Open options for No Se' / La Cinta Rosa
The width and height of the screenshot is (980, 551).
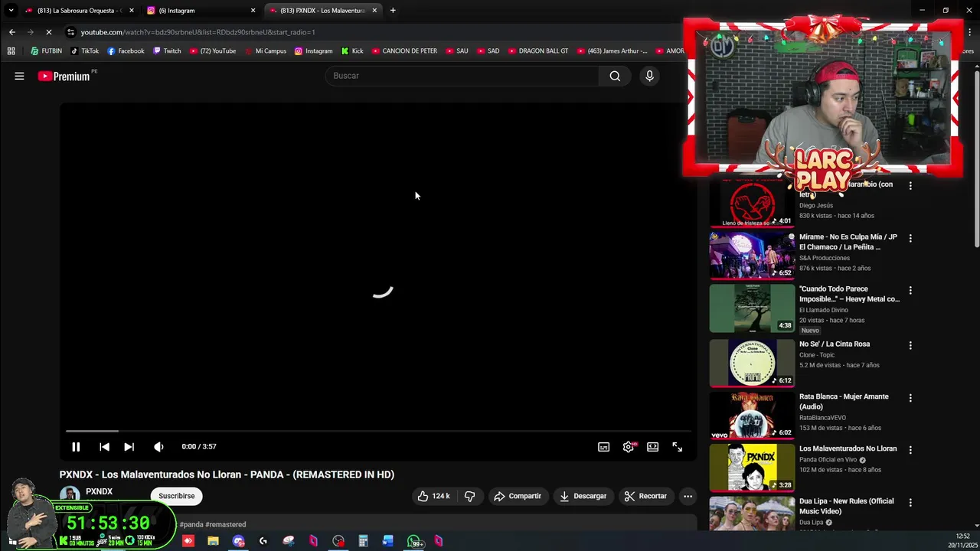point(910,345)
